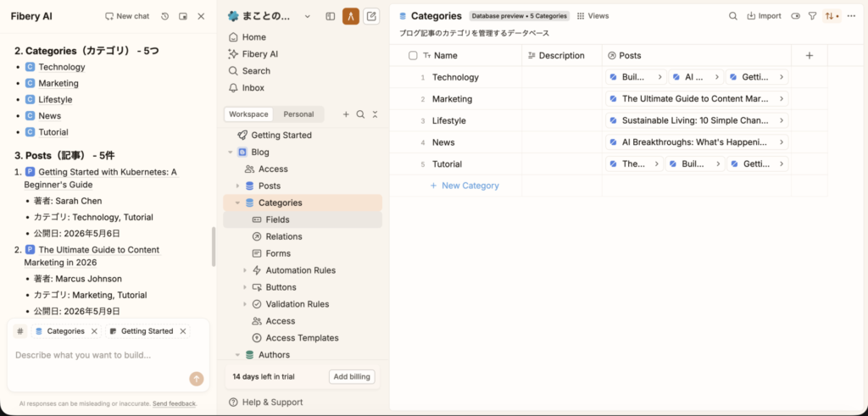Click the orange compass mode icon
Image resolution: width=868 pixels, height=416 pixels.
[351, 17]
